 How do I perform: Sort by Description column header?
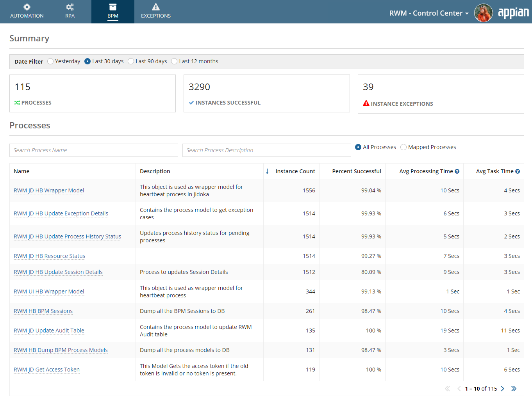click(155, 171)
